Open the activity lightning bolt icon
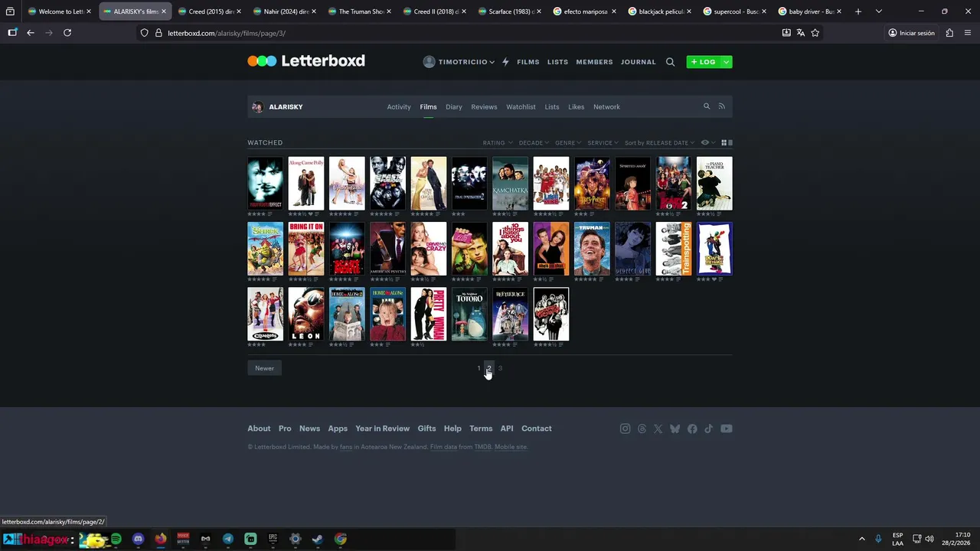The height and width of the screenshot is (551, 980). click(505, 62)
